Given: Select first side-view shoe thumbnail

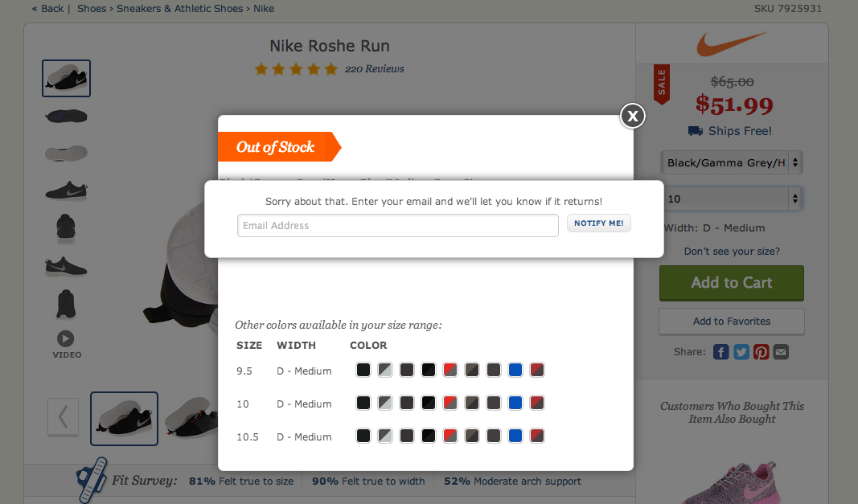Looking at the screenshot, I should [x=66, y=78].
